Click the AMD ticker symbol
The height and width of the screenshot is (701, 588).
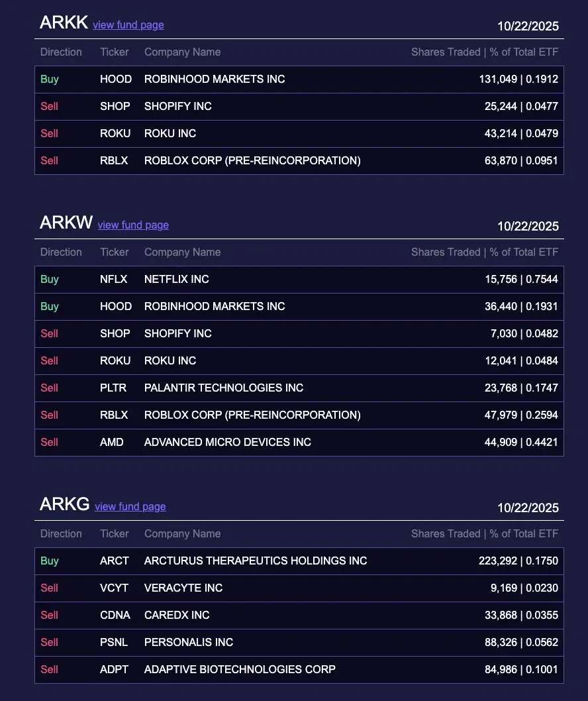[112, 443]
